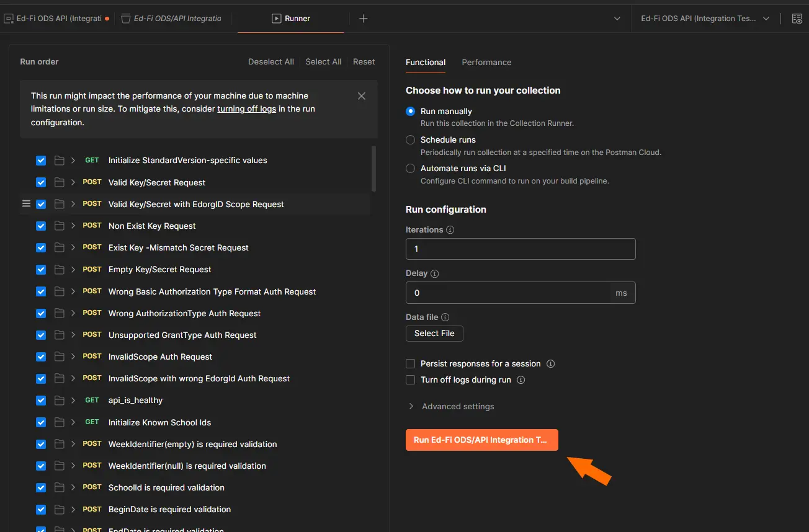Click folder icon of BeginDate is required validation
The width and height of the screenshot is (809, 532).
59,510
